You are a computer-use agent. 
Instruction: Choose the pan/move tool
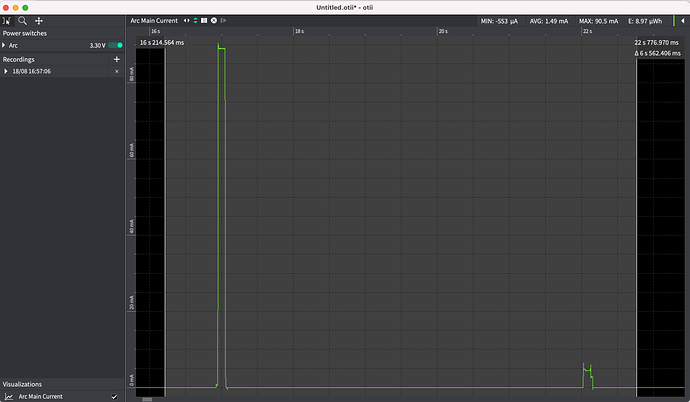click(x=39, y=20)
